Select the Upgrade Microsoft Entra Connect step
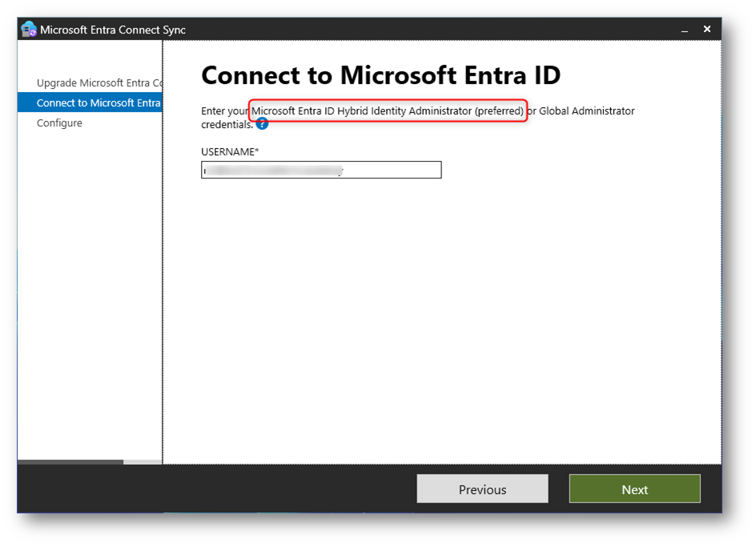756x547 pixels. [x=99, y=83]
